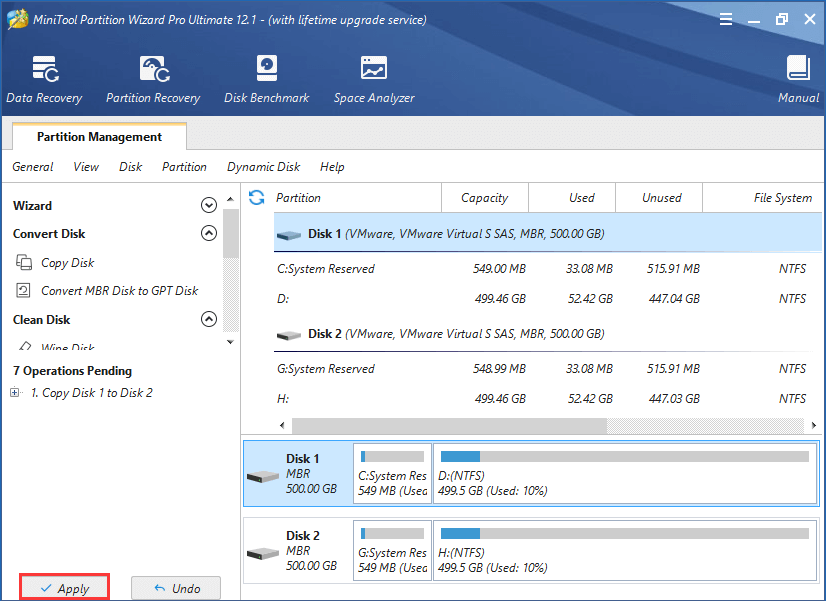
Task: Click Copy Disk link in sidebar
Action: click(x=67, y=262)
